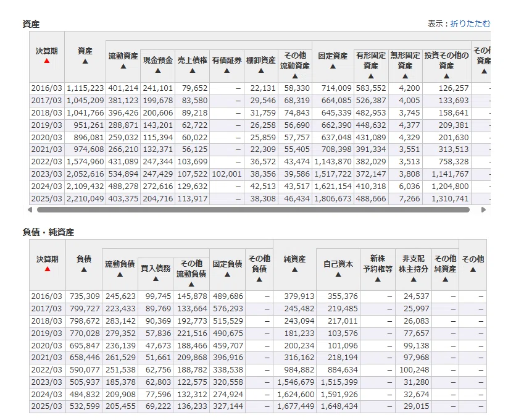Click other current liabilities value 221,516
The height and width of the screenshot is (420, 516).
(192, 334)
